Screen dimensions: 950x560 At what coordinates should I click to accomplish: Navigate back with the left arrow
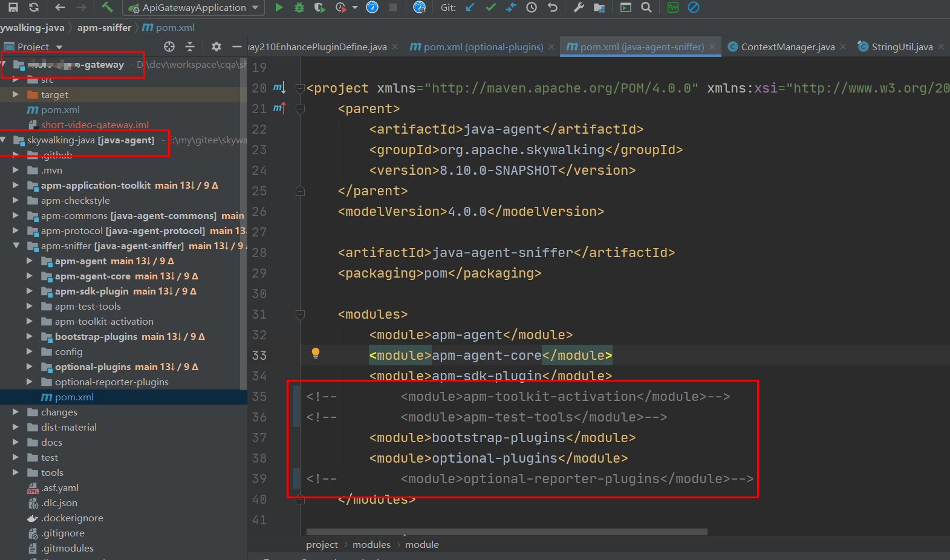(x=60, y=7)
